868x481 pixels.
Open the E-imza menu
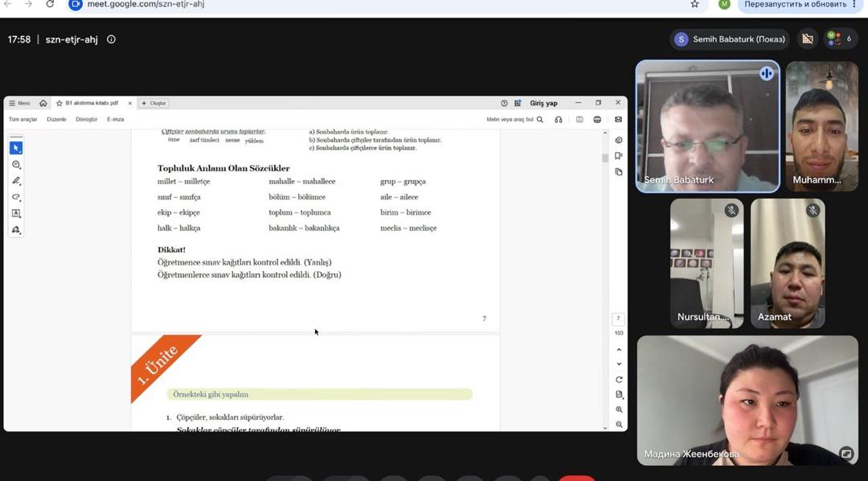pos(116,119)
